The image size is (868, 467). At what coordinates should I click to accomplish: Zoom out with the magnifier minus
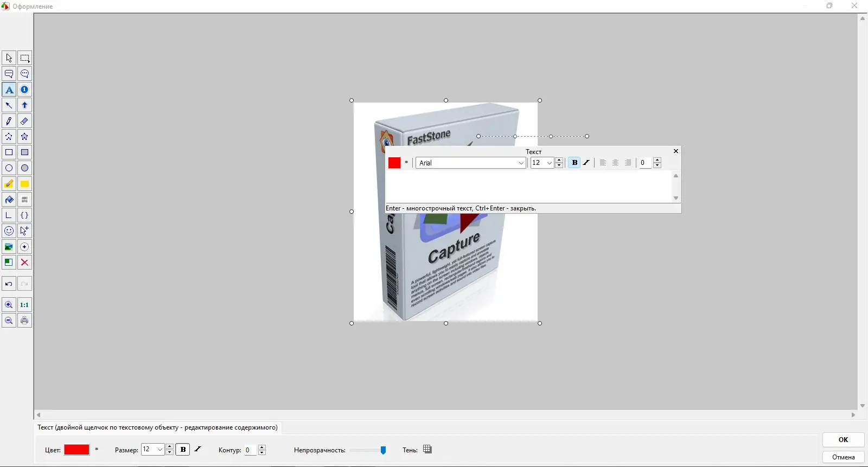pos(9,321)
